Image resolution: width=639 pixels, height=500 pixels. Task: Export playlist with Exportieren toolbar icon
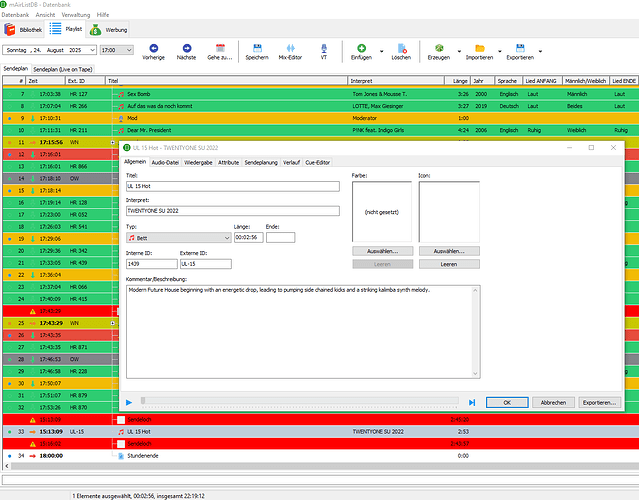click(520, 52)
